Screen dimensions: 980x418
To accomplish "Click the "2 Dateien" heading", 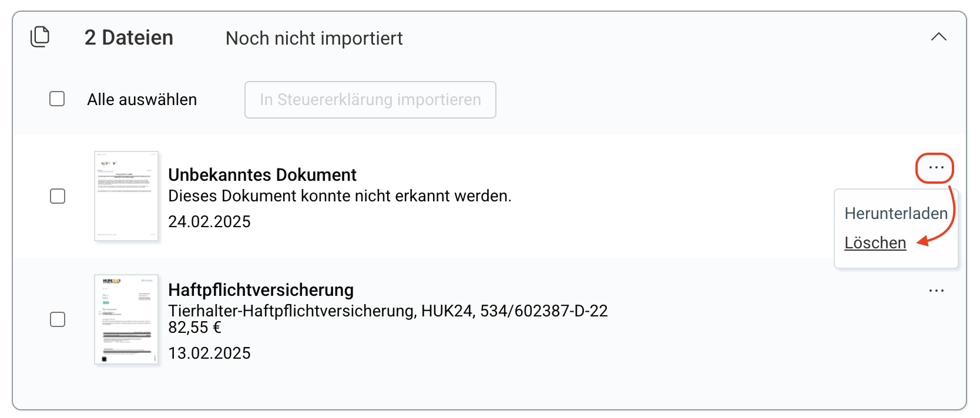I will point(129,38).
